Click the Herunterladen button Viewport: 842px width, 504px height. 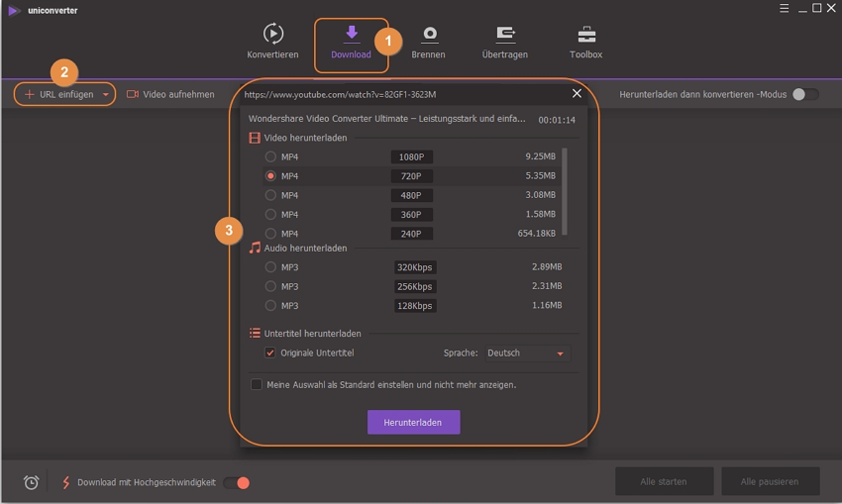(x=413, y=423)
